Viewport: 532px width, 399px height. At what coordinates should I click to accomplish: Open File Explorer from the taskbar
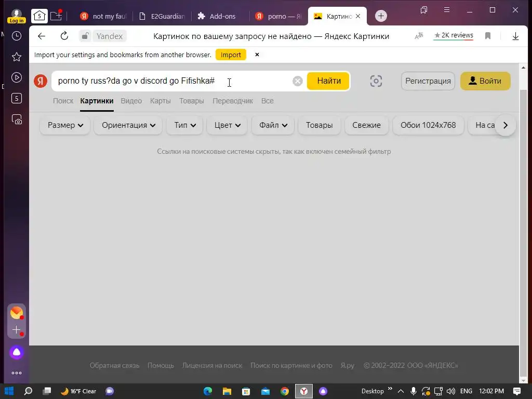(227, 391)
